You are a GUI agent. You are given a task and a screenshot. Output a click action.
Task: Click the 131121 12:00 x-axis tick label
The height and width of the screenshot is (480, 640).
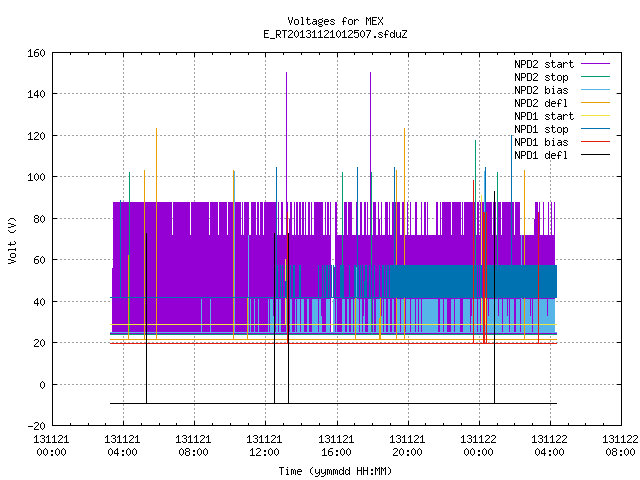click(264, 446)
